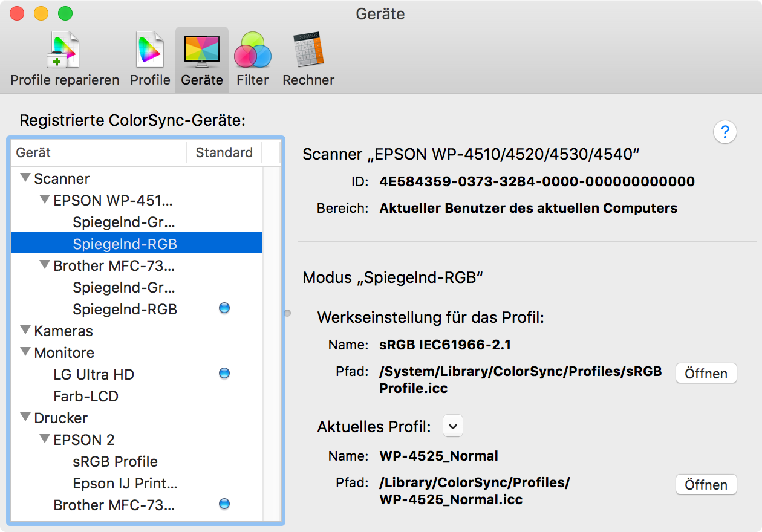This screenshot has height=532, width=762.
Task: Click the /Library/ColorSync/Profiles/ WP-4525_Normal.icc path
Action: click(x=475, y=491)
